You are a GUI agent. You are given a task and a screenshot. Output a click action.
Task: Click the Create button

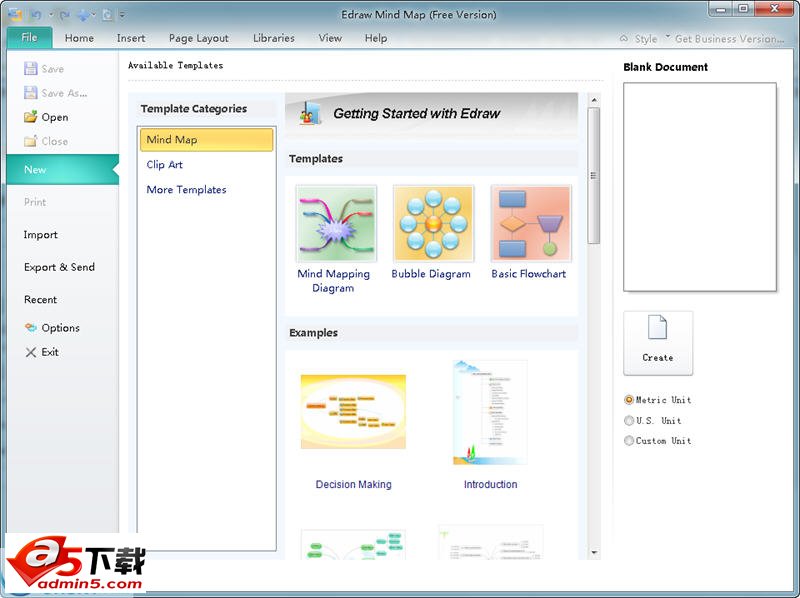tap(658, 343)
